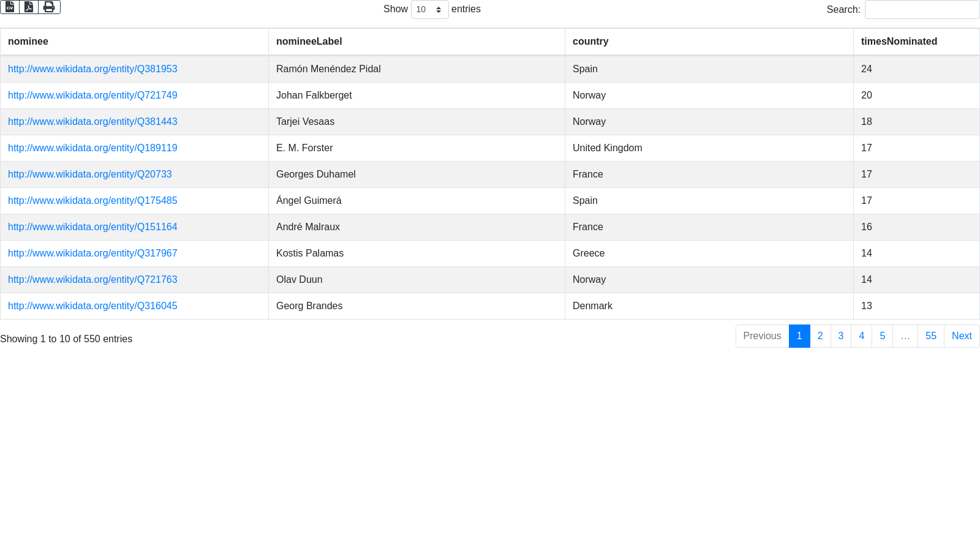The image size is (980, 551).
Task: Select cell 'Georg Brandes'
Action: (x=417, y=306)
